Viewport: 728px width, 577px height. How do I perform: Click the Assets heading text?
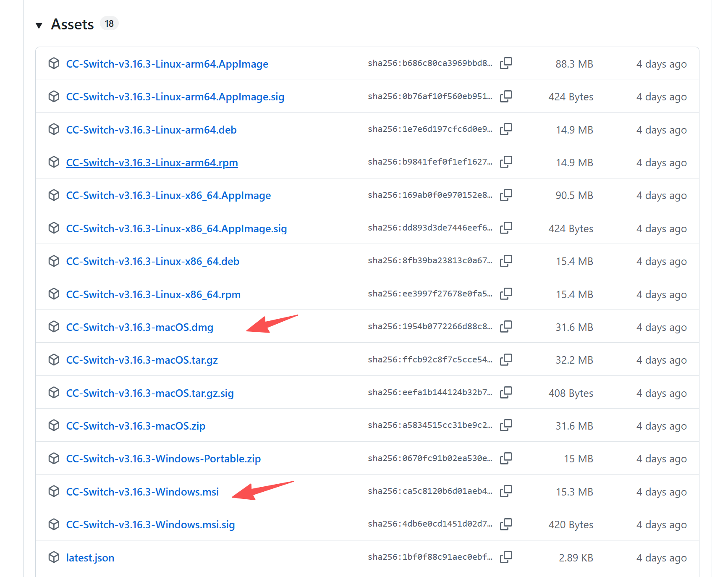(72, 24)
